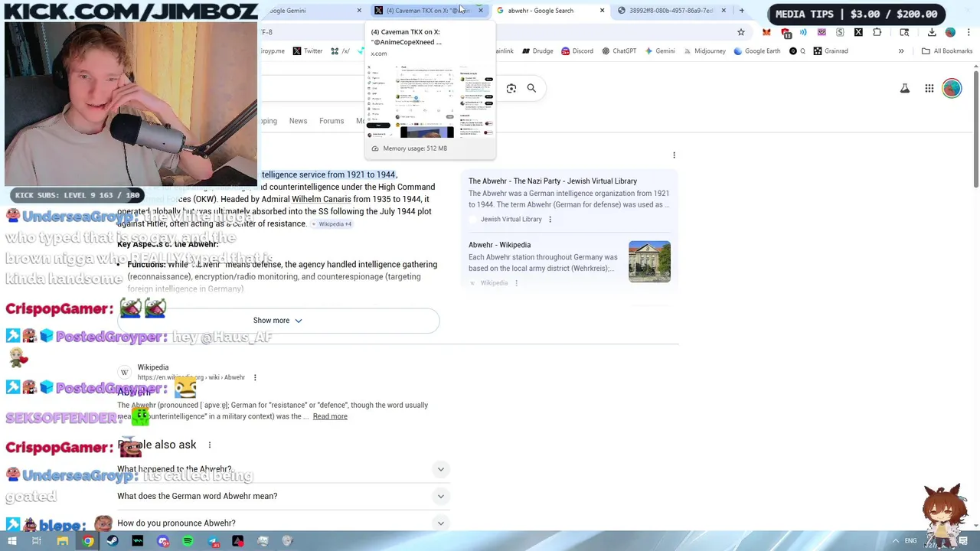Click Chrome icon in the taskbar
The width and height of the screenshot is (980, 551).
(x=88, y=541)
